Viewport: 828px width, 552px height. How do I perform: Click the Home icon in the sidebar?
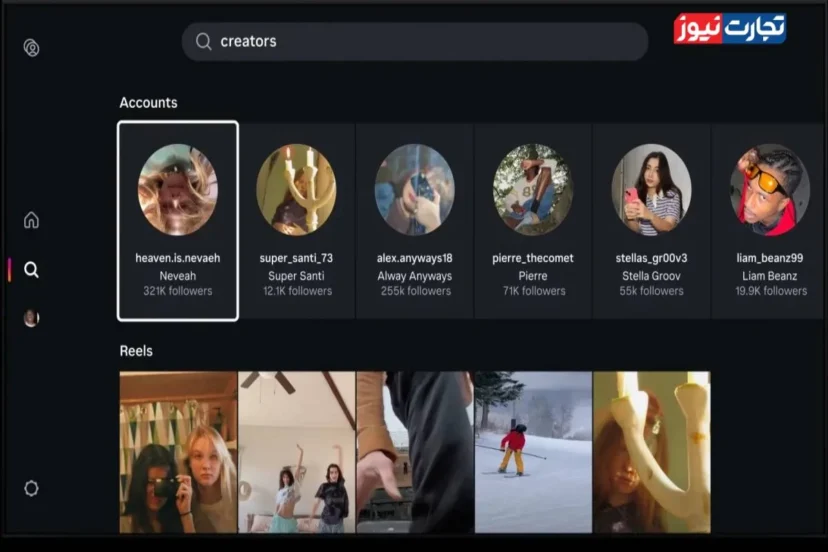point(31,220)
